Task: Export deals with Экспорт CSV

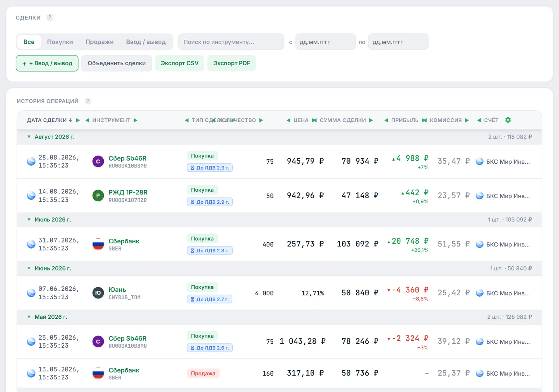Action: click(x=180, y=63)
